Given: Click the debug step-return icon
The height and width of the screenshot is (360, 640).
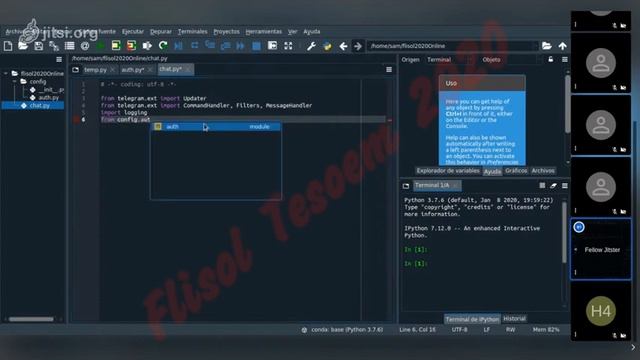Looking at the screenshot, I should click(225, 46).
